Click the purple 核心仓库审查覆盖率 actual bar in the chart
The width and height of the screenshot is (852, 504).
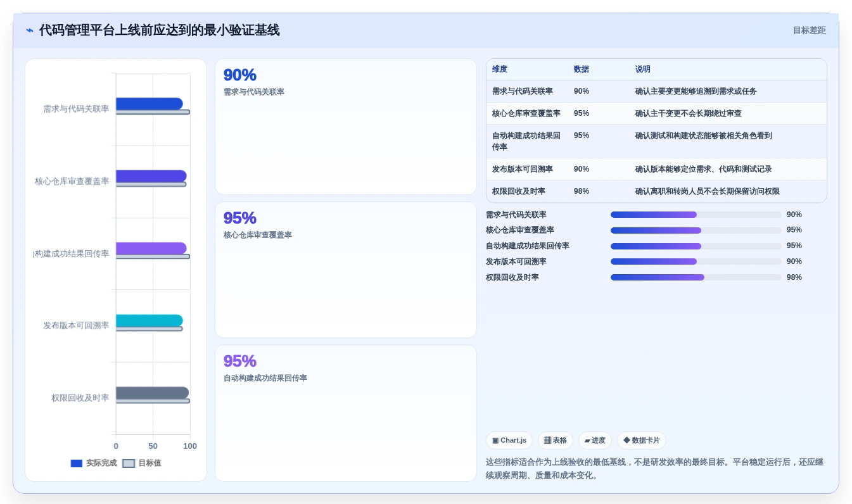pos(151,176)
